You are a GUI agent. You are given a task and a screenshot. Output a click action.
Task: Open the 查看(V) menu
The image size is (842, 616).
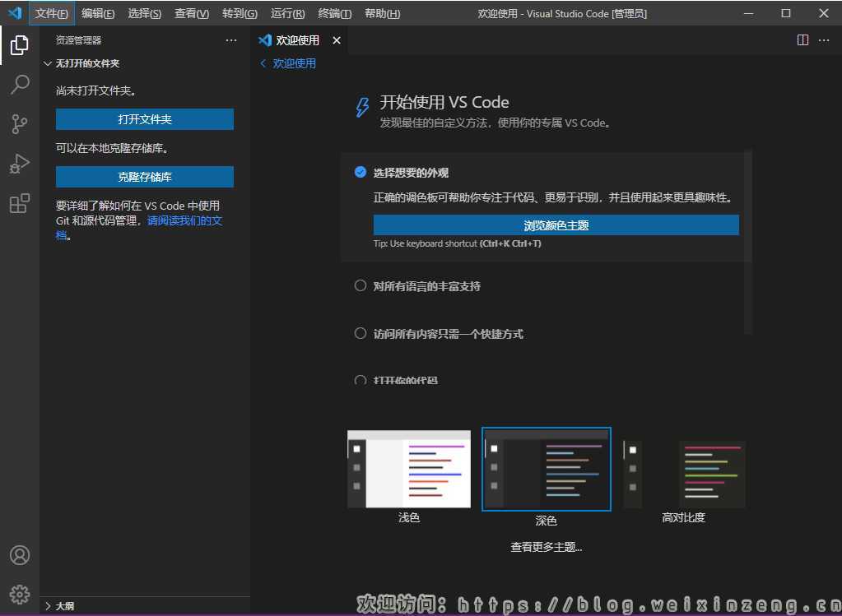point(192,13)
